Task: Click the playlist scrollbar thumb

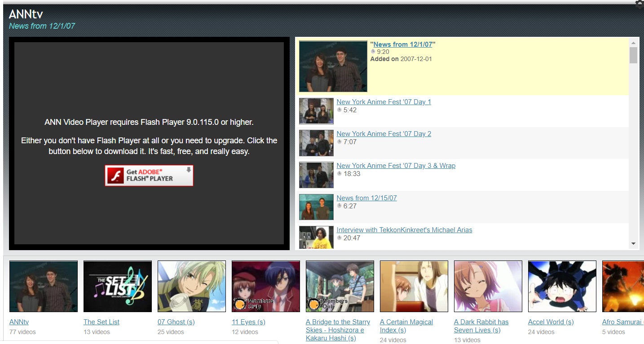Action: click(634, 55)
